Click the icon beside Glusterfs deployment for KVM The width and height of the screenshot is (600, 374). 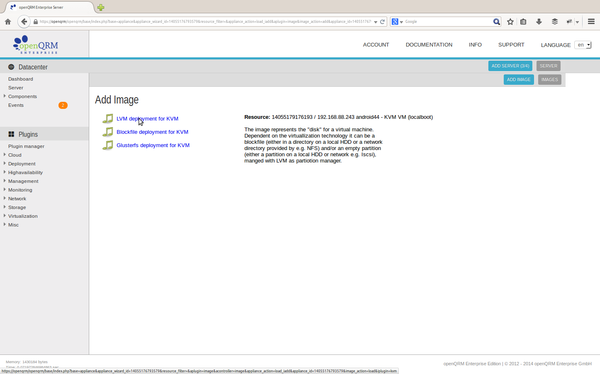[x=108, y=145]
